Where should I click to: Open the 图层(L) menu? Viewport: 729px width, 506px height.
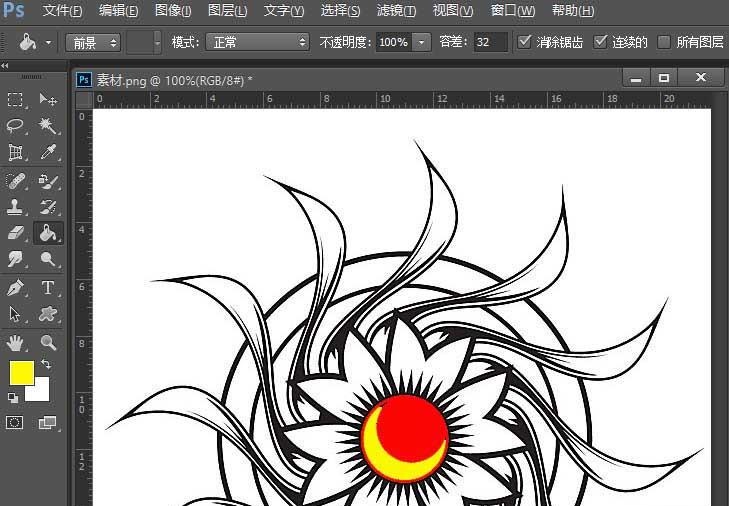(227, 10)
